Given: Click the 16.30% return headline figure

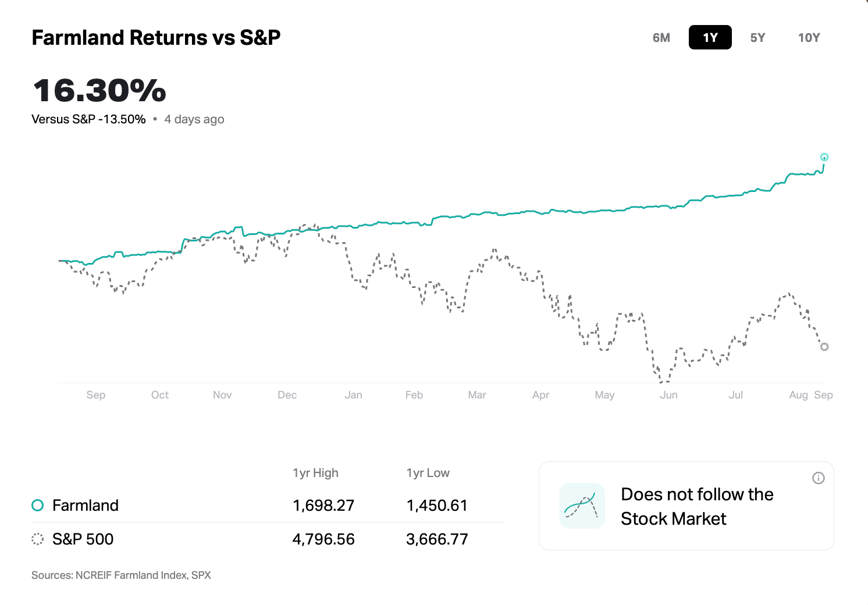Looking at the screenshot, I should (x=99, y=91).
